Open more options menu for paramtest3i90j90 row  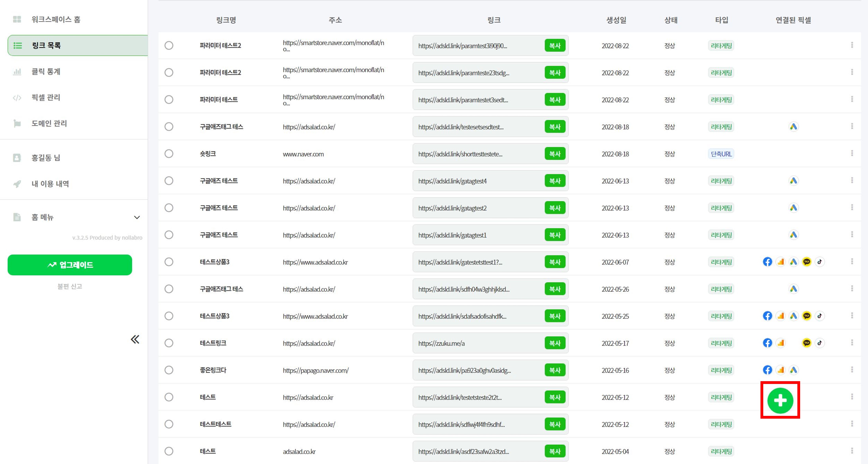(852, 45)
